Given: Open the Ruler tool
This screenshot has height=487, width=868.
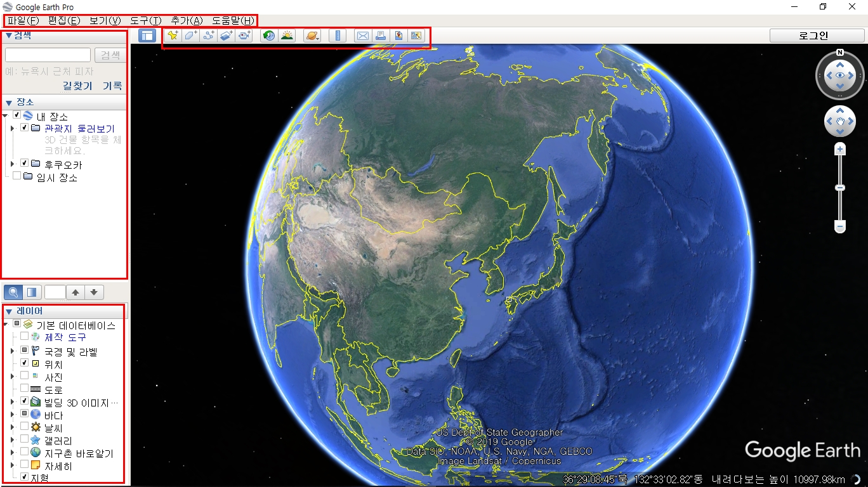Looking at the screenshot, I should pyautogui.click(x=338, y=36).
